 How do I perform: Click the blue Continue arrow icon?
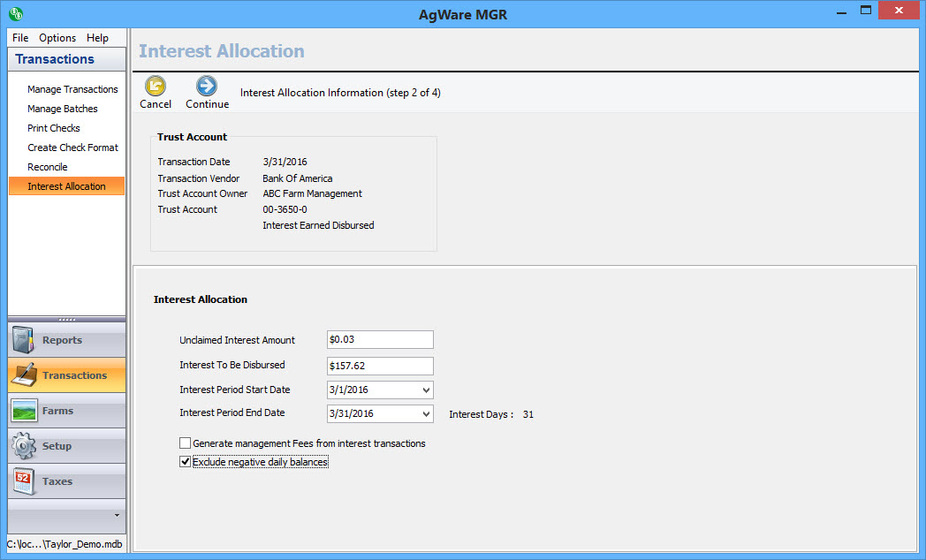click(207, 86)
